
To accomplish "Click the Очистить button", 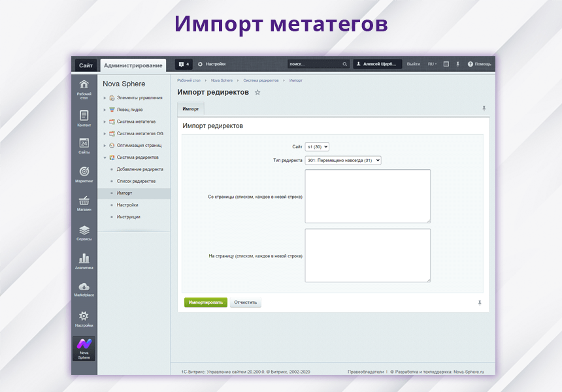I will pyautogui.click(x=246, y=302).
